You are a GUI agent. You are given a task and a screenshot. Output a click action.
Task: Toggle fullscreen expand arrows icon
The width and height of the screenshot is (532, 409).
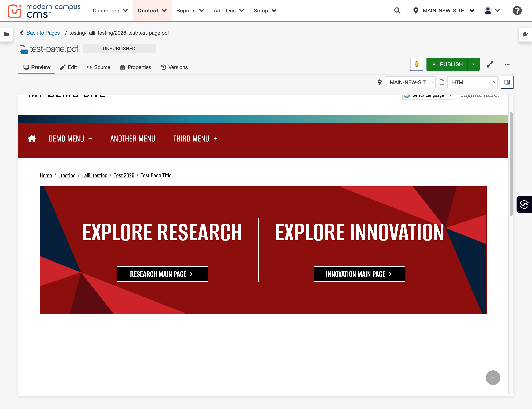[x=490, y=64]
